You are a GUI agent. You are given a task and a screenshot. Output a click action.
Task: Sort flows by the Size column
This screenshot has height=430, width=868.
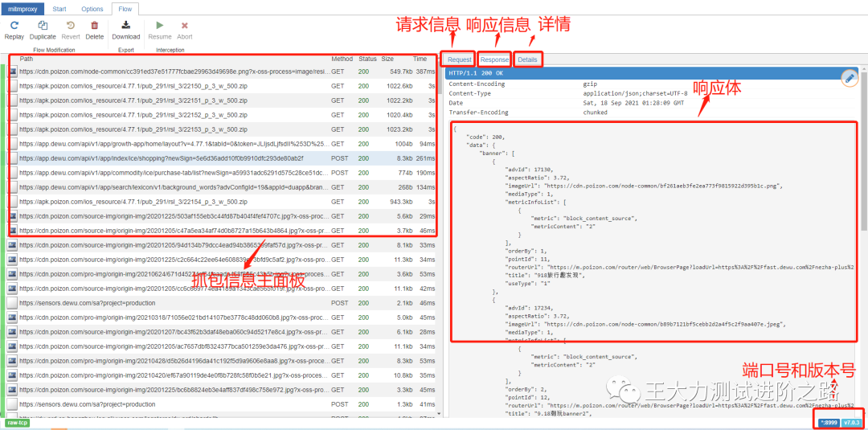(387, 59)
